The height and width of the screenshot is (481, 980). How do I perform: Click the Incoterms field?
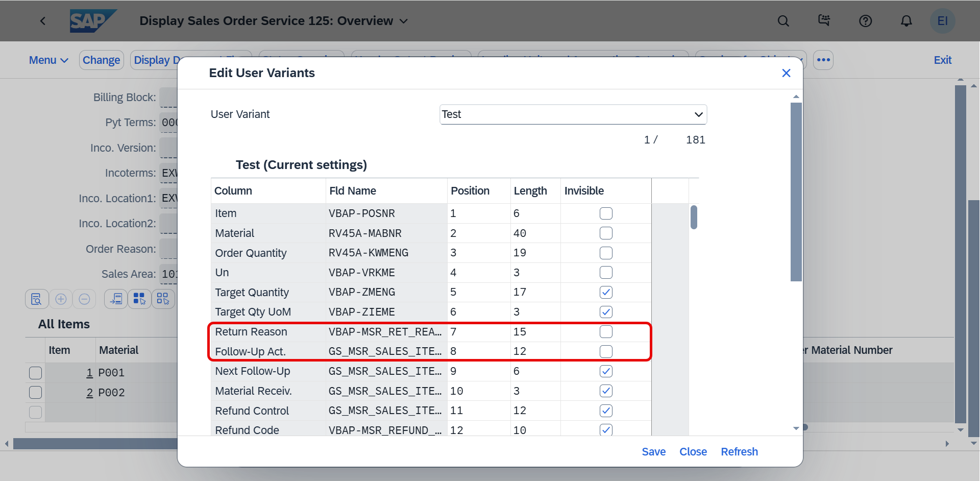pyautogui.click(x=168, y=173)
